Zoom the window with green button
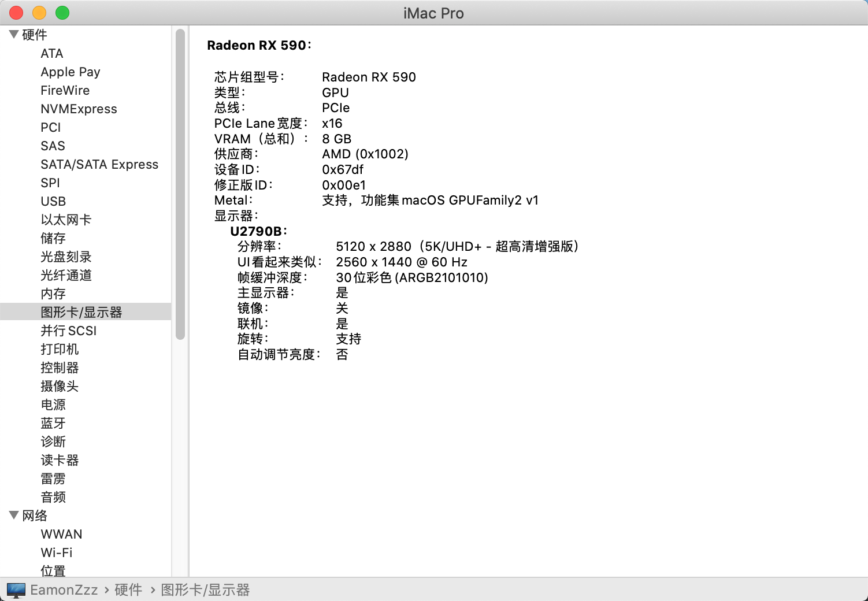This screenshot has width=868, height=601. [62, 13]
